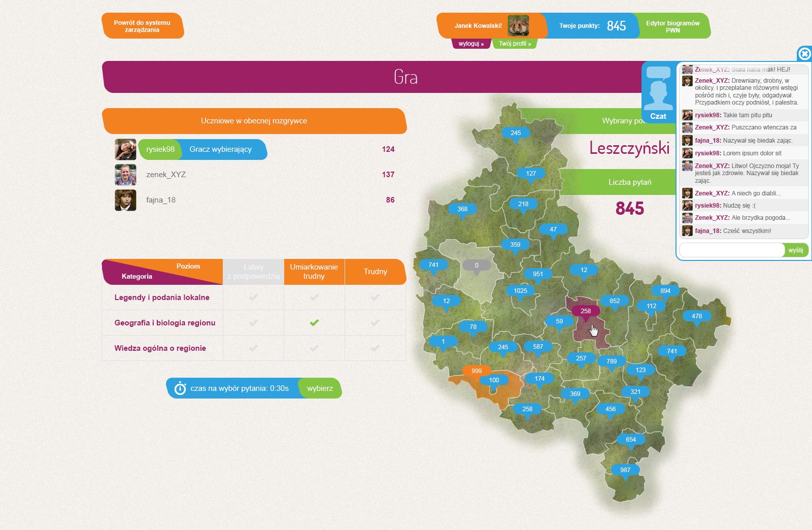Select the Umiarkowanie trudny column header

click(x=314, y=272)
